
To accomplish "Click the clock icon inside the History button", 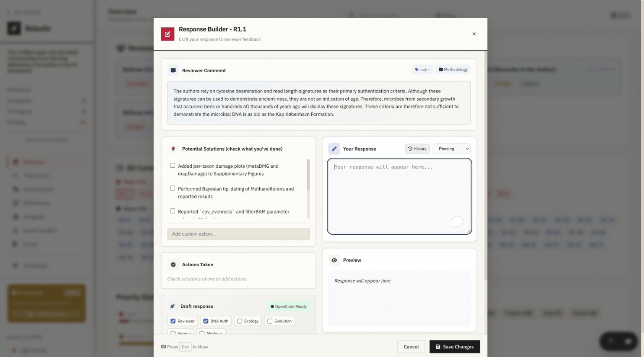I will 410,149.
